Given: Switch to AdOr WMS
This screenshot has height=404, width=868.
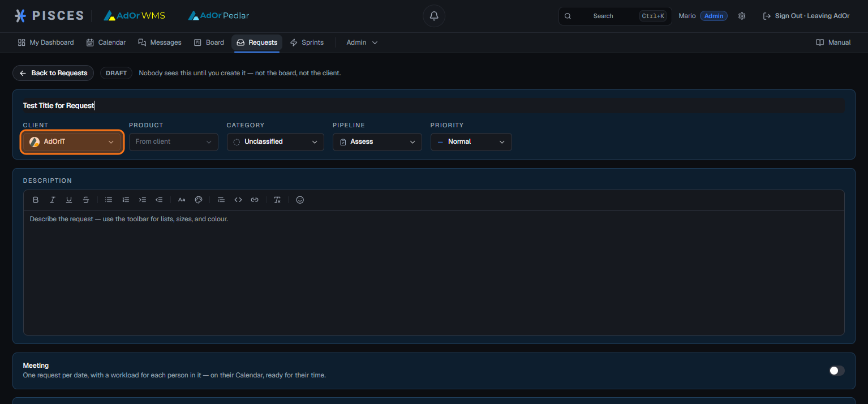Looking at the screenshot, I should click(x=135, y=16).
